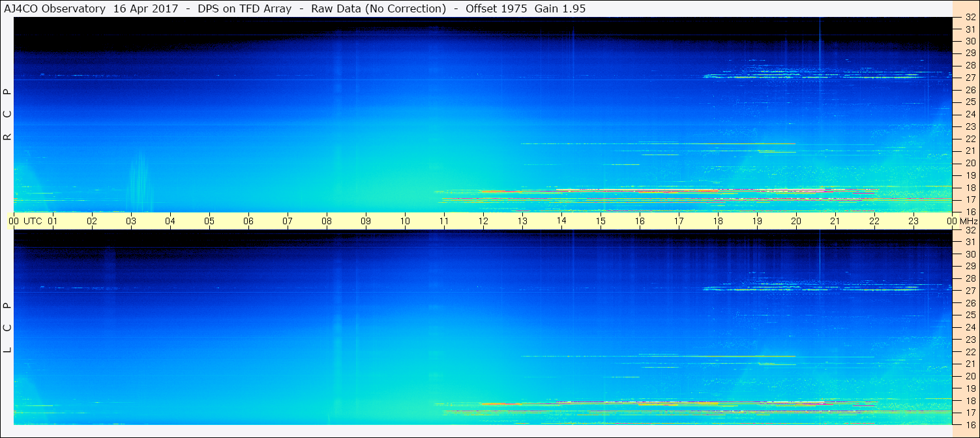
Task: Select the "16 Apr 2017" date text
Action: point(145,8)
